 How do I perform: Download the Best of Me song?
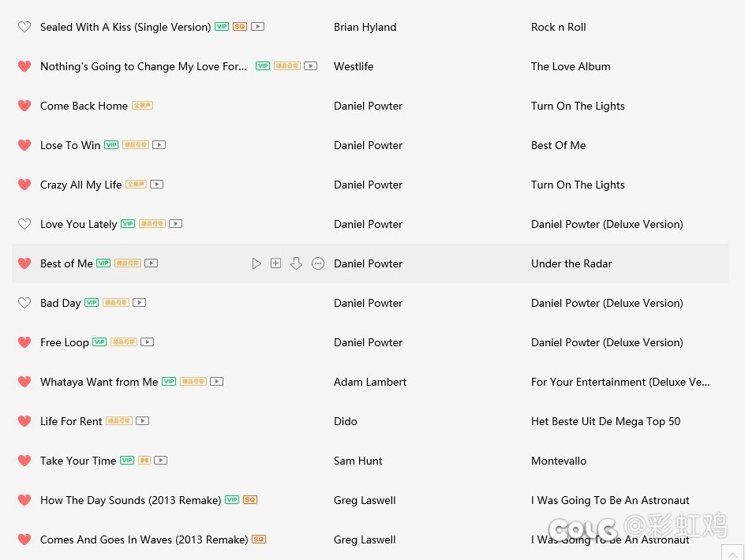(297, 263)
